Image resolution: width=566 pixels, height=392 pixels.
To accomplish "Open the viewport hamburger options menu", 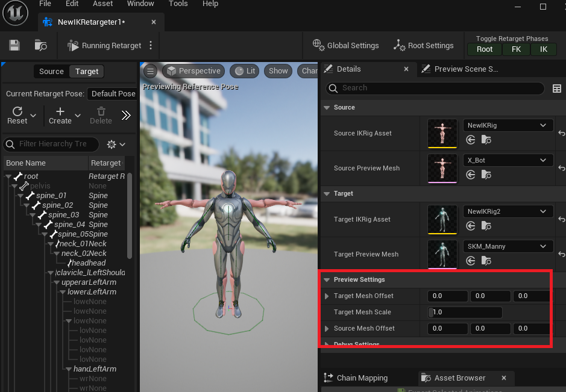I will 151,72.
